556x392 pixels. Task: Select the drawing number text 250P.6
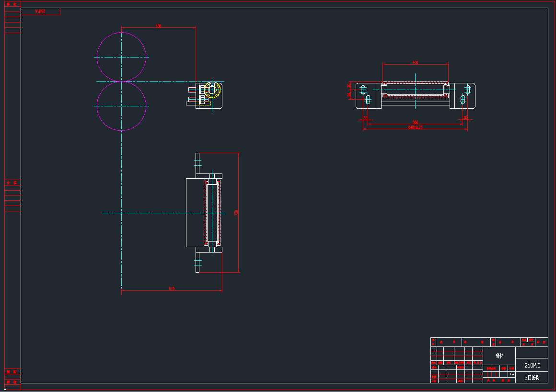tap(533, 364)
